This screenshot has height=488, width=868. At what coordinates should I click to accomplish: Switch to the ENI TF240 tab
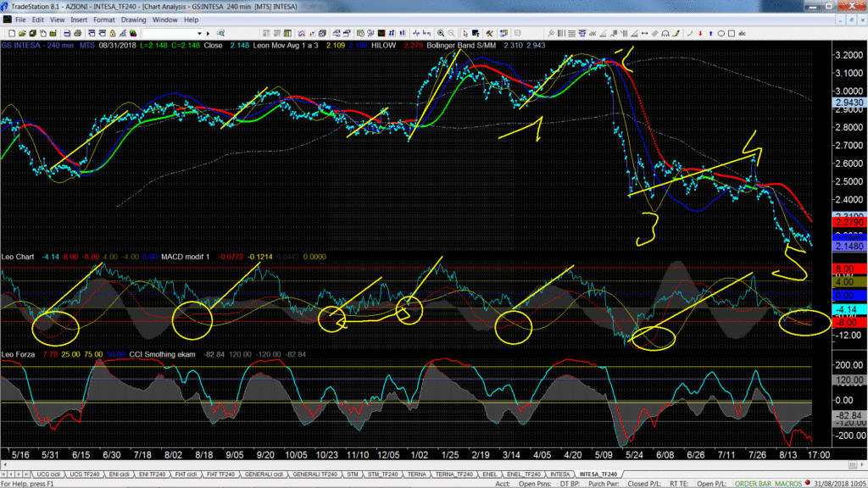coord(153,474)
